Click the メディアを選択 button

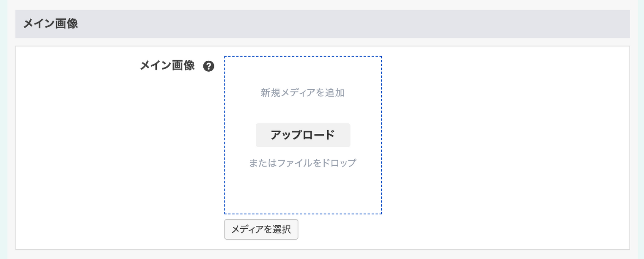[261, 230]
